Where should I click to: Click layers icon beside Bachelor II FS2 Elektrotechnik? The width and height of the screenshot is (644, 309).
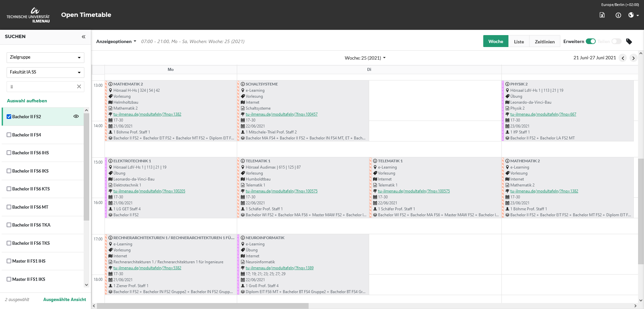110,215
